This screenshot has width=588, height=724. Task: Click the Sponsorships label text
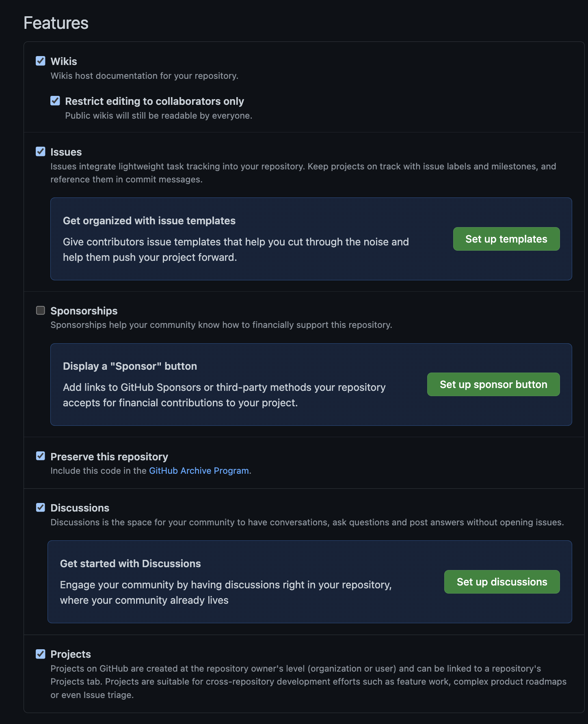pos(84,311)
